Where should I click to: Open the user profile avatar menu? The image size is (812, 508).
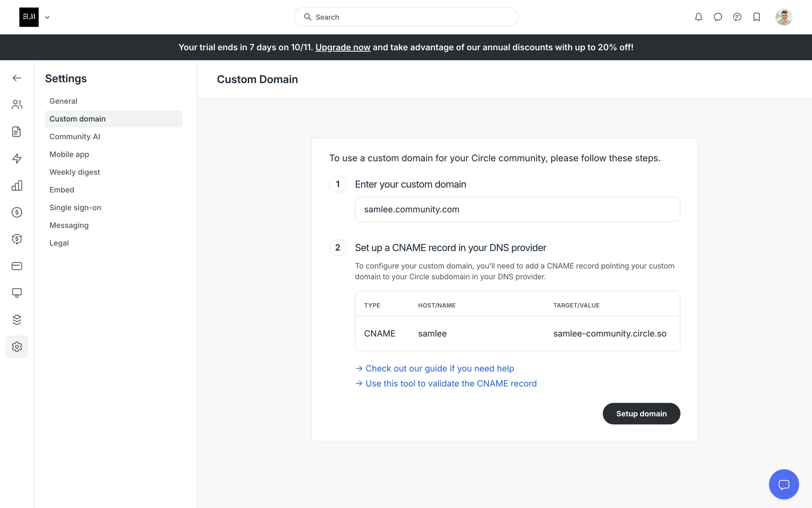click(x=784, y=17)
